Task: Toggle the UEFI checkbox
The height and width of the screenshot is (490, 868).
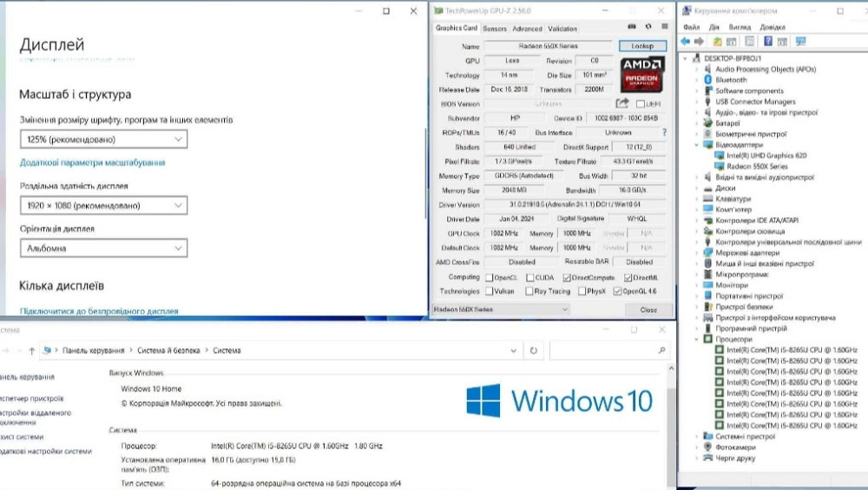Action: [x=642, y=104]
